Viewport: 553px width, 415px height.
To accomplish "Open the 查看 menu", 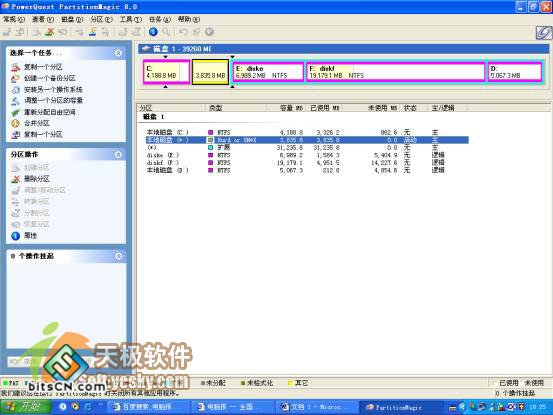I will pyautogui.click(x=43, y=19).
